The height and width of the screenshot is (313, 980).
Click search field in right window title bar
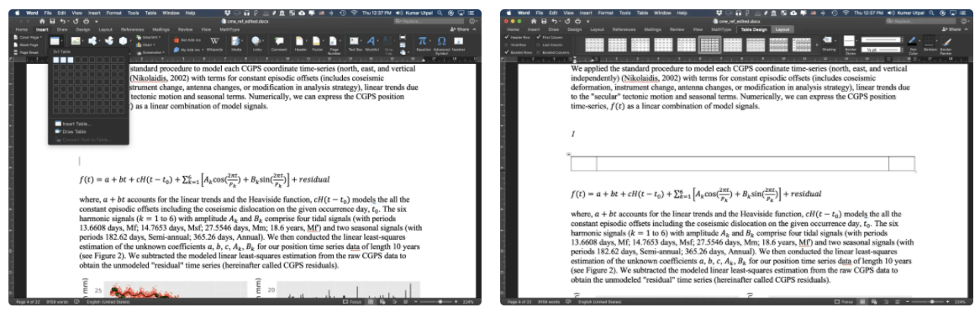[920, 21]
